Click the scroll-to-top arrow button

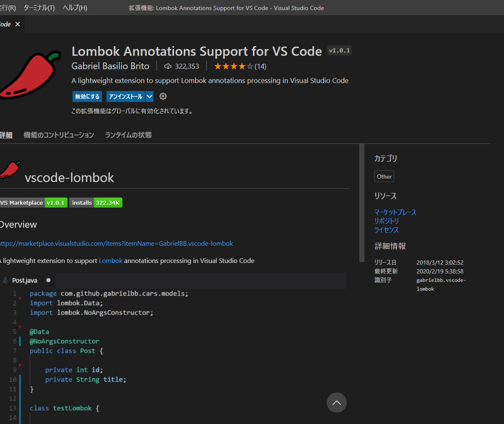coord(337,403)
